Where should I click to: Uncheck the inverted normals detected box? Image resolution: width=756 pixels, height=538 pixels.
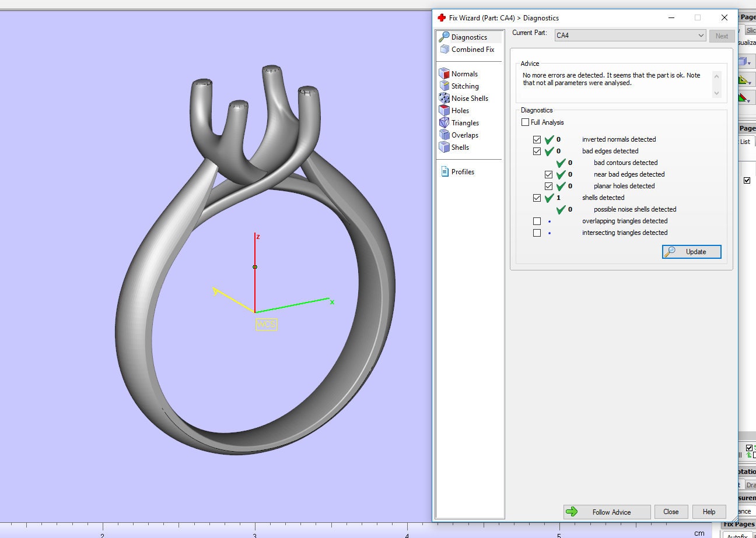pyautogui.click(x=537, y=139)
